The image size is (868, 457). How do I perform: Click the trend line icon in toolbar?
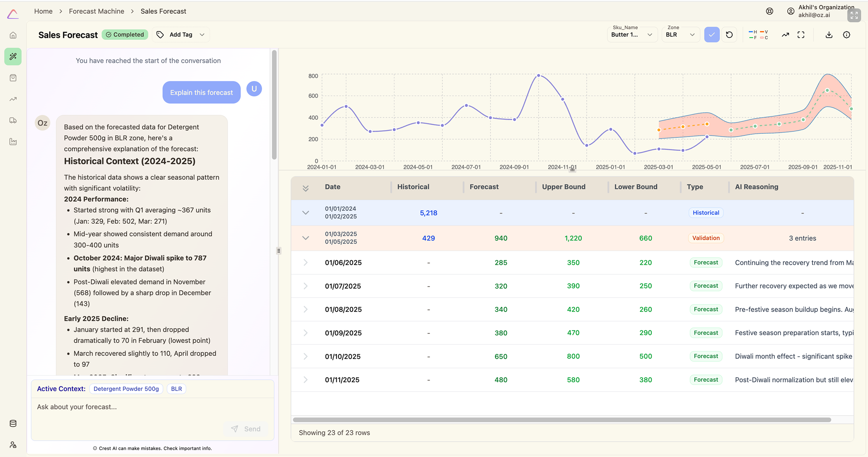(x=785, y=35)
